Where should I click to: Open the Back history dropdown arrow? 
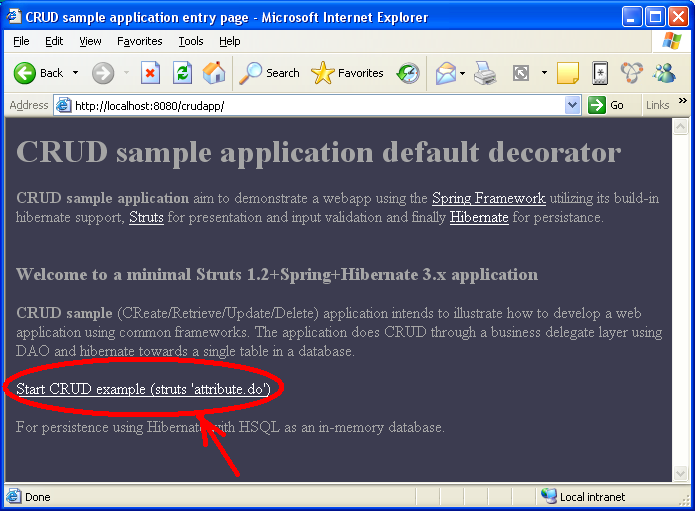coord(75,73)
